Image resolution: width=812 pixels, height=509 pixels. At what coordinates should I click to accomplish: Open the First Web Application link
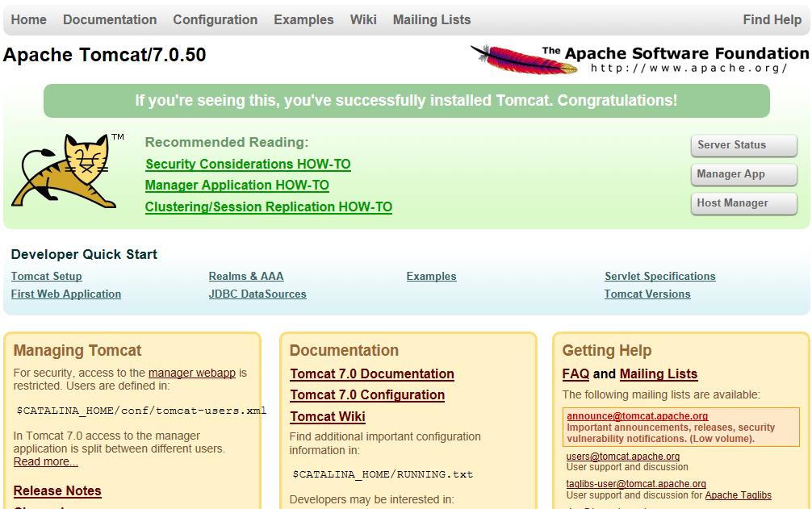pos(65,294)
